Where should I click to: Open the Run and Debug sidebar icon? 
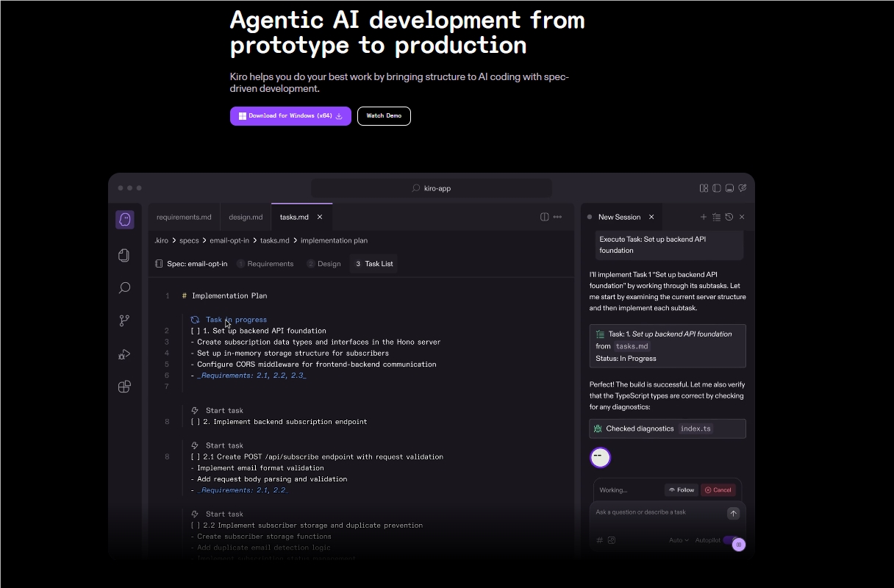coord(124,354)
